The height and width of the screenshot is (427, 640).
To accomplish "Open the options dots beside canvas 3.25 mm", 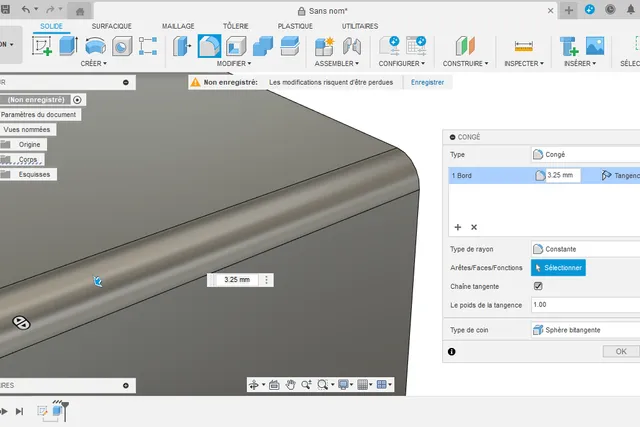I will 267,280.
